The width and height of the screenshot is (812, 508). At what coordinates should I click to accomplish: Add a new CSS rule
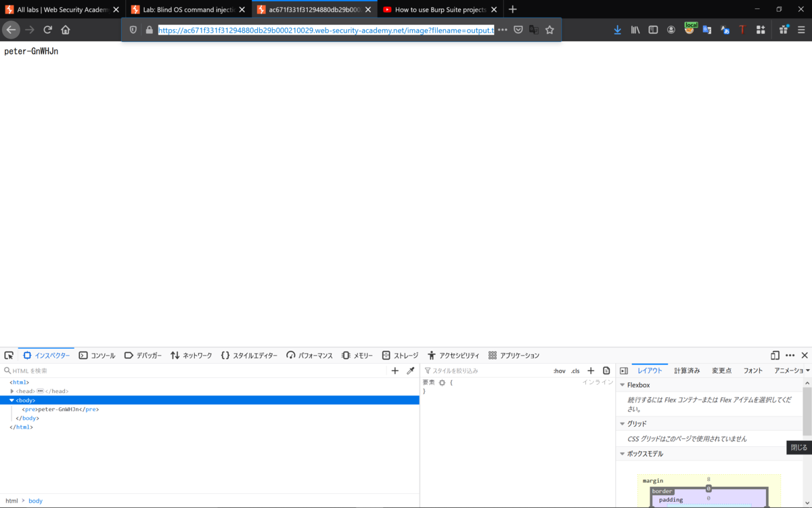[591, 371]
